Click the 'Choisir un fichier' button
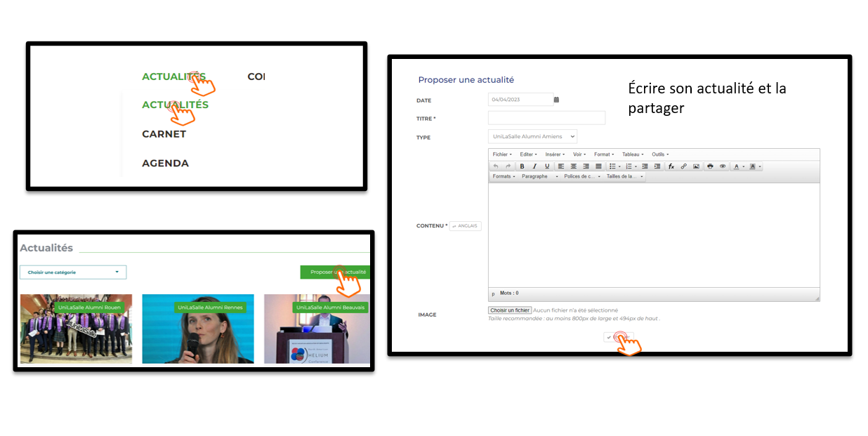This screenshot has height=436, width=868. (x=510, y=310)
